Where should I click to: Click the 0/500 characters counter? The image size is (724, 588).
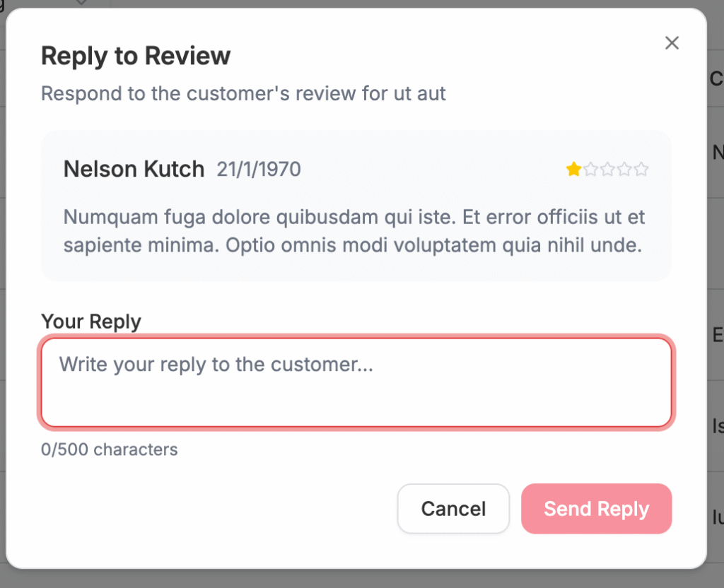pos(110,449)
